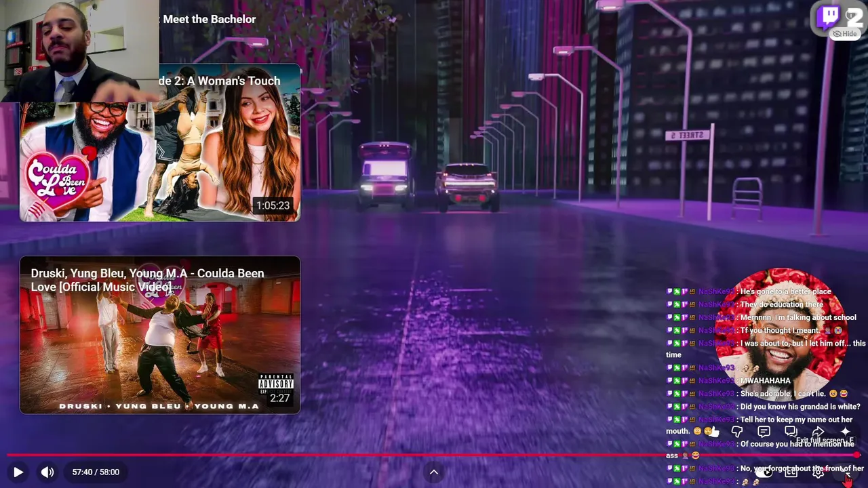
Task: Toggle the autoplay switch
Action: pyautogui.click(x=764, y=472)
